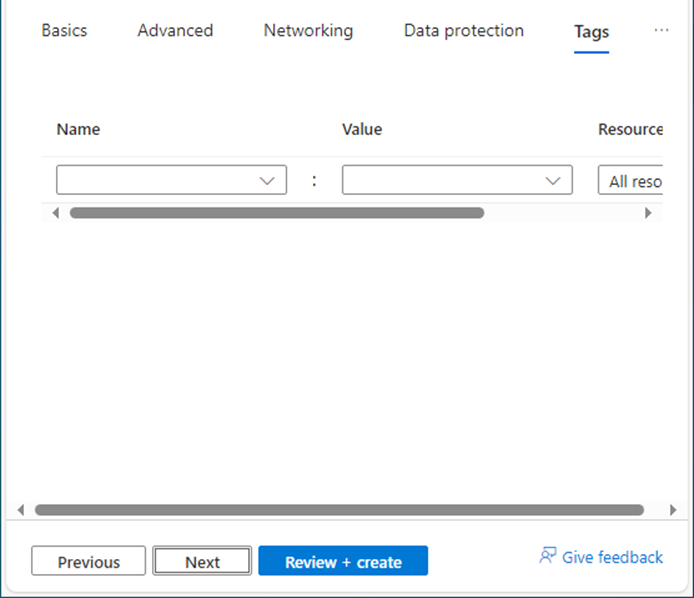Click the Next button

202,561
